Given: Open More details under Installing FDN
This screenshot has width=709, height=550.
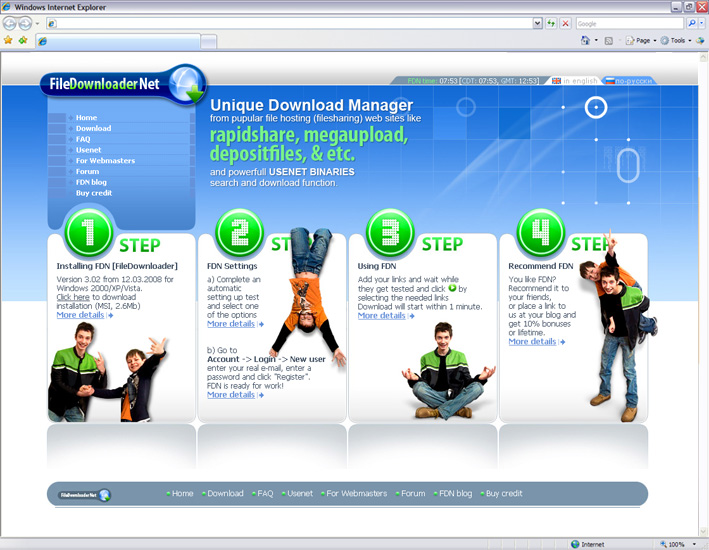Looking at the screenshot, I should click(80, 315).
